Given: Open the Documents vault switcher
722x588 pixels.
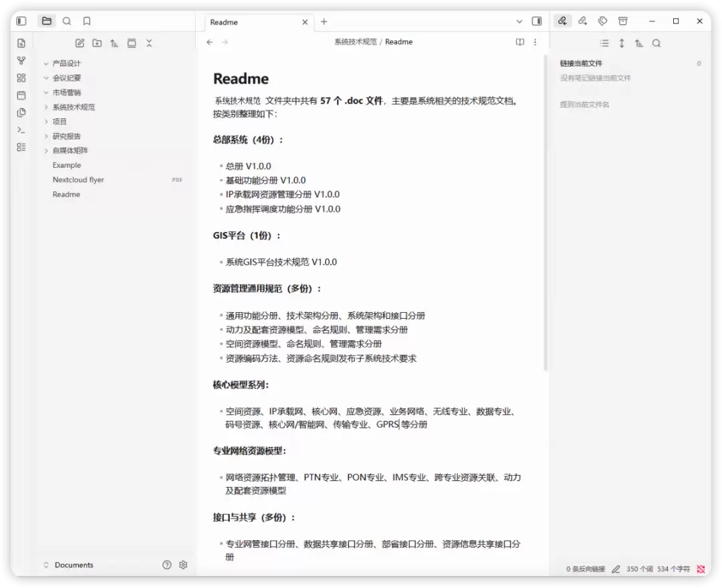Looking at the screenshot, I should (69, 565).
